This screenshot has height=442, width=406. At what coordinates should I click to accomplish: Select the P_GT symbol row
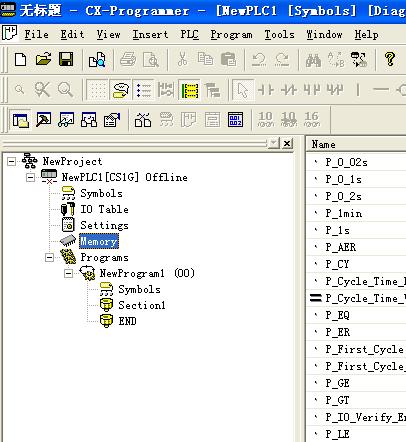point(356,400)
